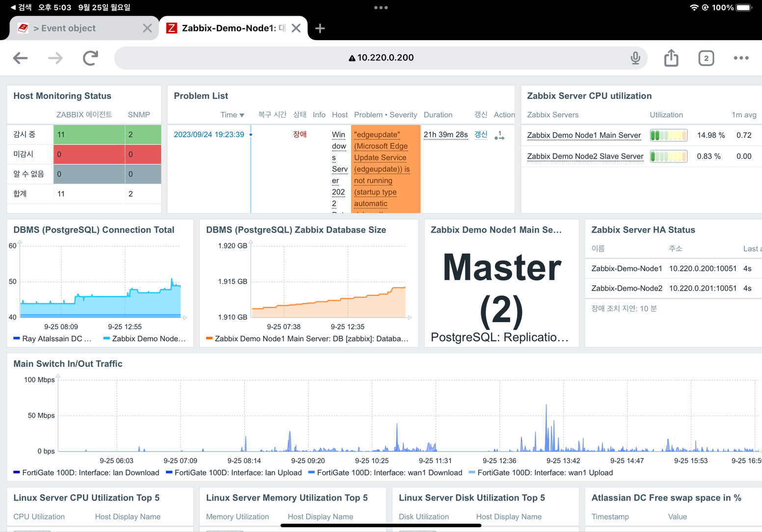762x532 pixels.
Task: Click the lan Upload legend entry
Action: (234, 473)
